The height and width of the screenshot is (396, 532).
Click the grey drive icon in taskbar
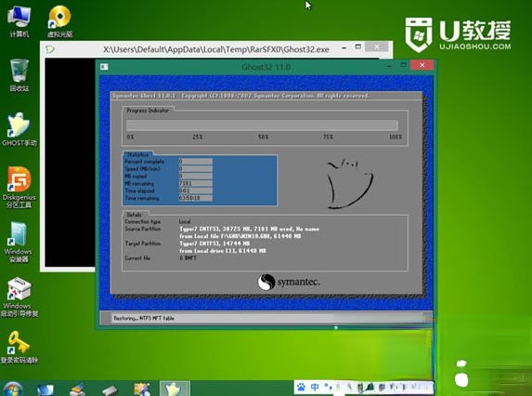point(110,389)
